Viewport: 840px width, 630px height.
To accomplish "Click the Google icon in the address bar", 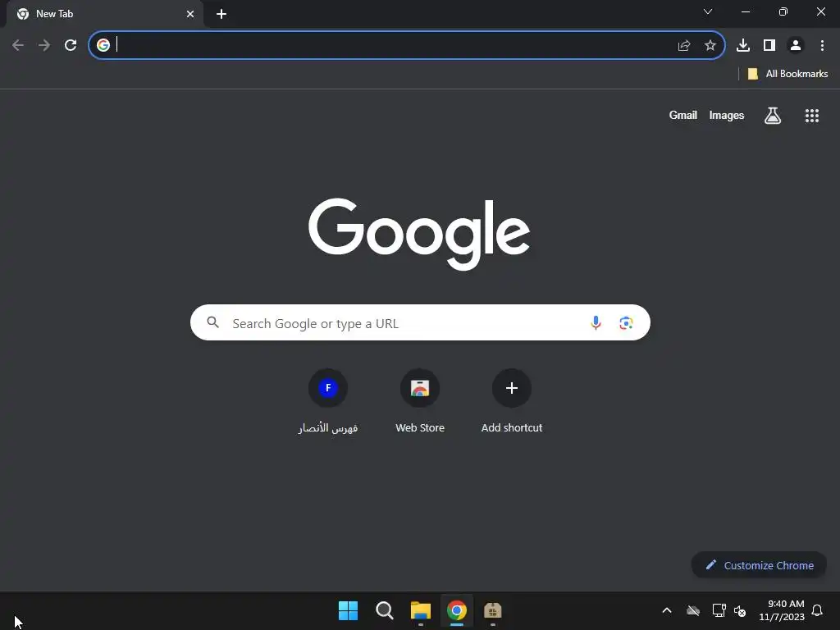I will click(x=103, y=45).
